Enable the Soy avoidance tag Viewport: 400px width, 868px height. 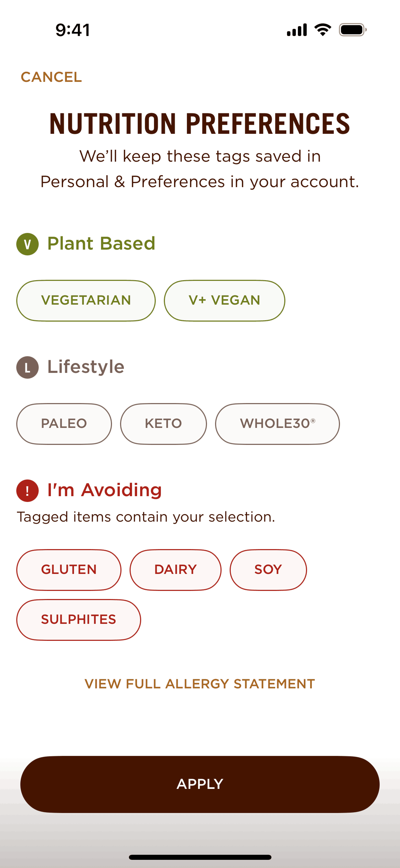click(268, 570)
